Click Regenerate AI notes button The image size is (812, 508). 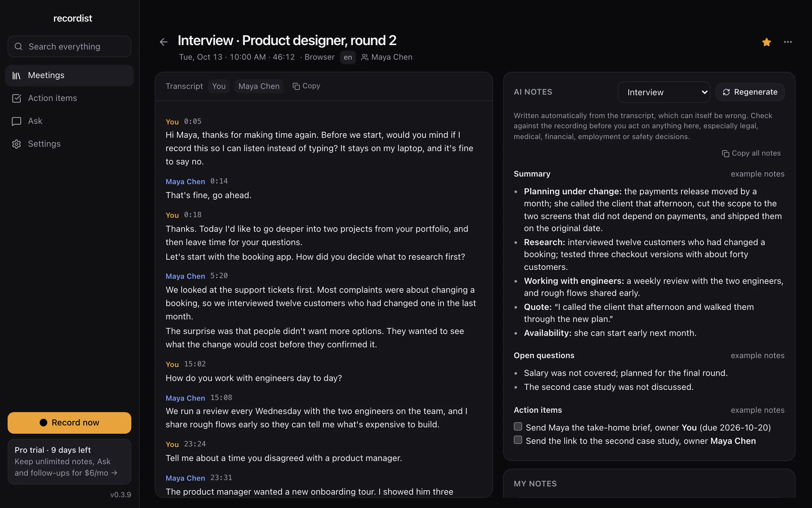(750, 92)
